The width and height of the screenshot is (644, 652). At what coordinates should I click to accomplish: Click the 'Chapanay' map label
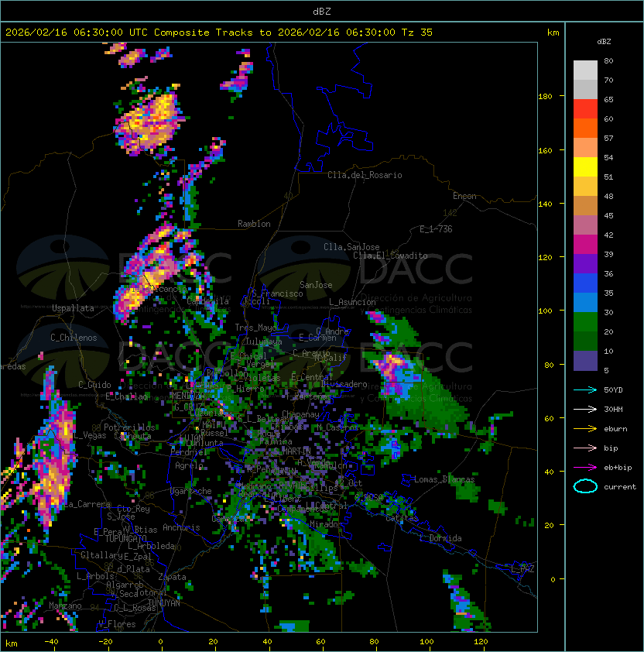(x=300, y=414)
